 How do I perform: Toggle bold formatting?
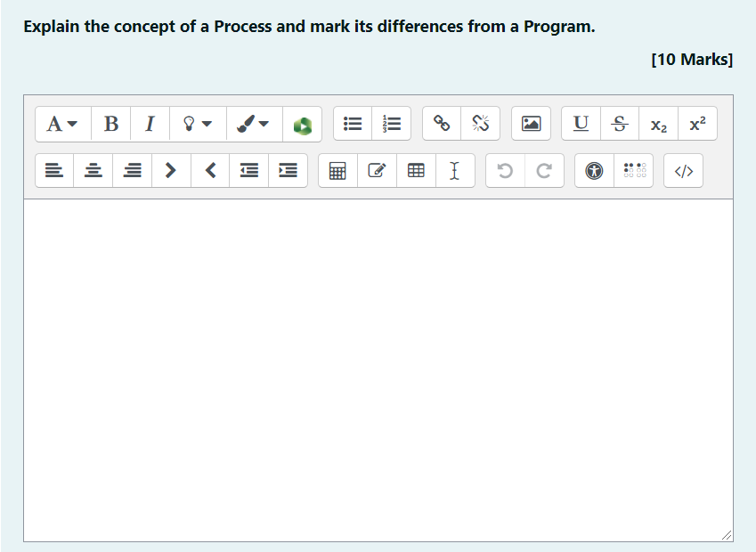pyautogui.click(x=111, y=124)
